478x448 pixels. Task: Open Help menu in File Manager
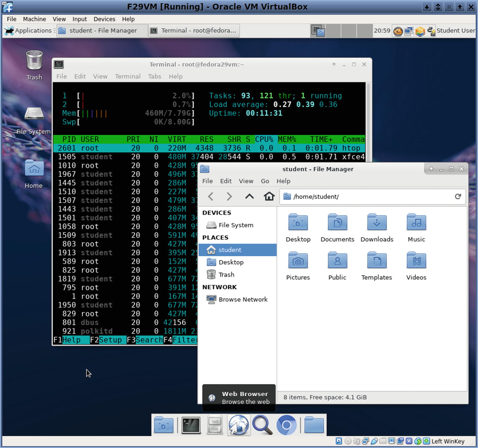coord(283,181)
